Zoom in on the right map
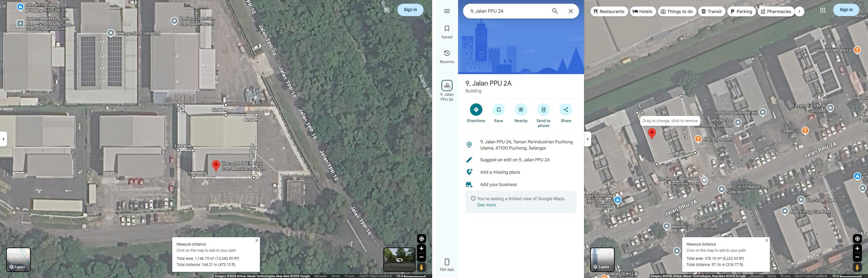 coord(857,249)
